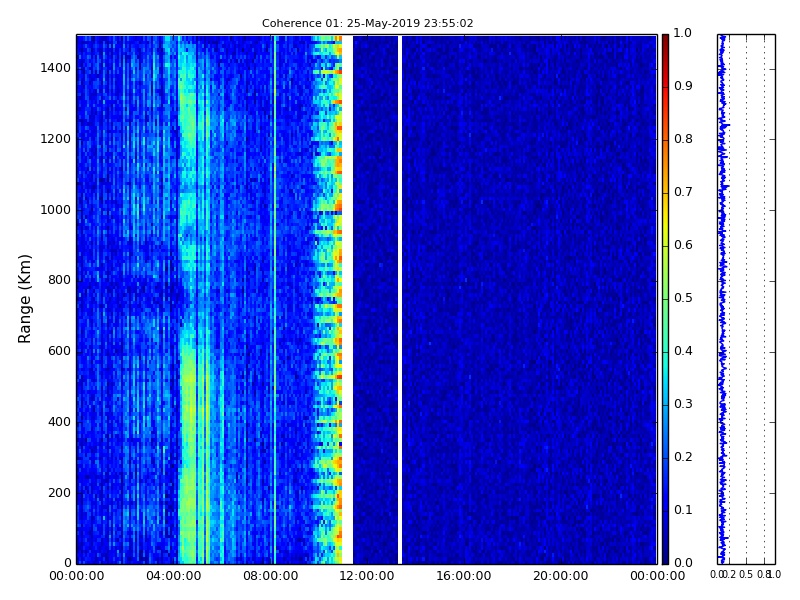Click the yellow-green coherence band near 04:30
Viewport: 800px width, 600px height.
(189, 434)
